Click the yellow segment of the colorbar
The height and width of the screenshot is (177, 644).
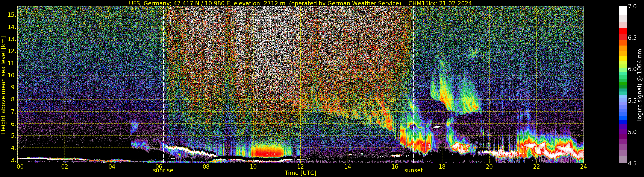click(x=623, y=58)
